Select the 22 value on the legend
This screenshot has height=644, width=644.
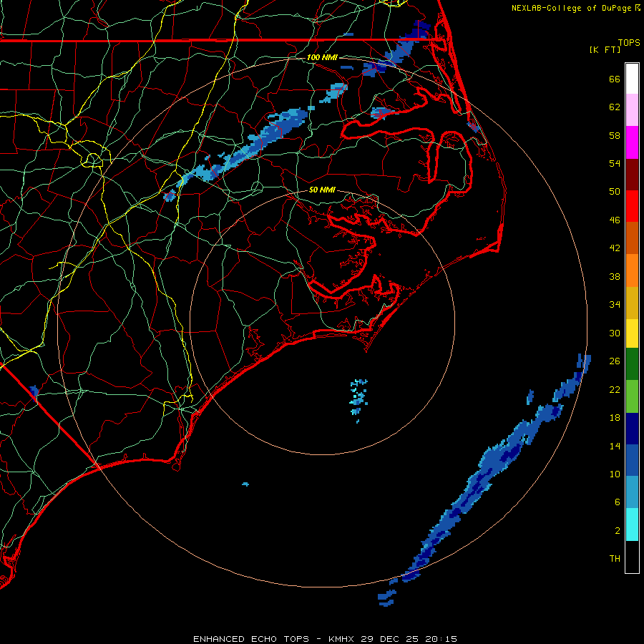(615, 389)
